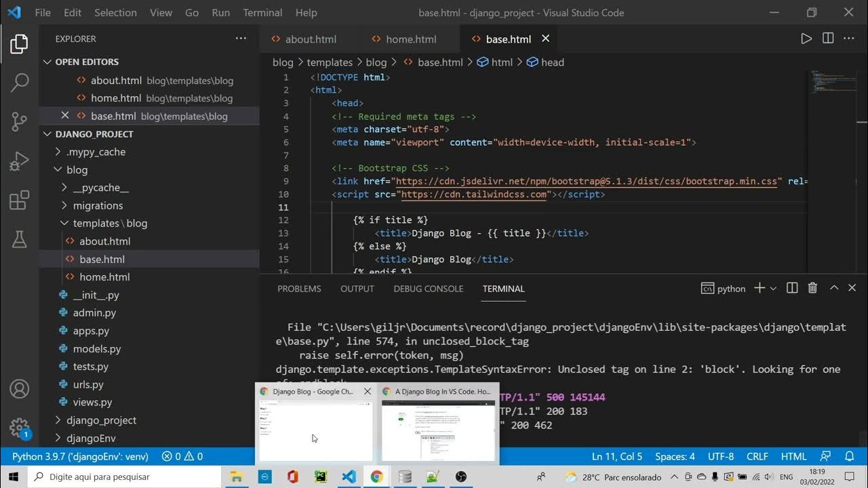868x488 pixels.
Task: Switch to the Debug Console tab
Action: 429,288
